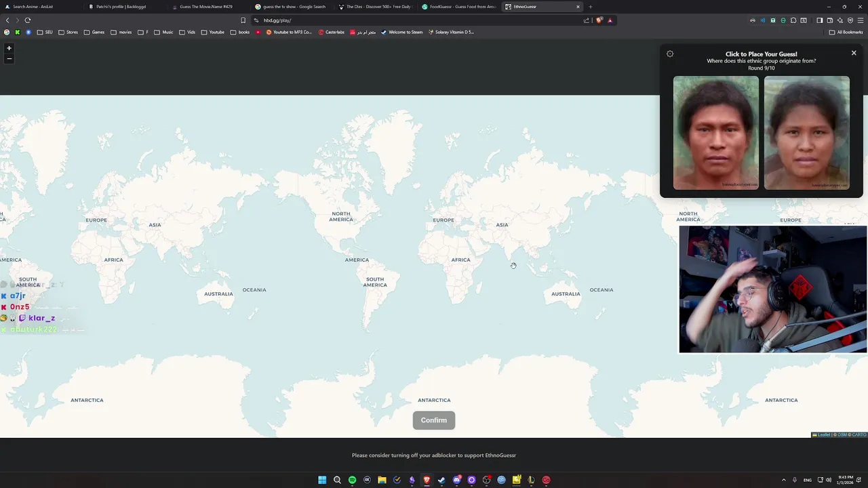Open the extensions puzzle icon
Screen dimensions: 868x488
[793, 20]
